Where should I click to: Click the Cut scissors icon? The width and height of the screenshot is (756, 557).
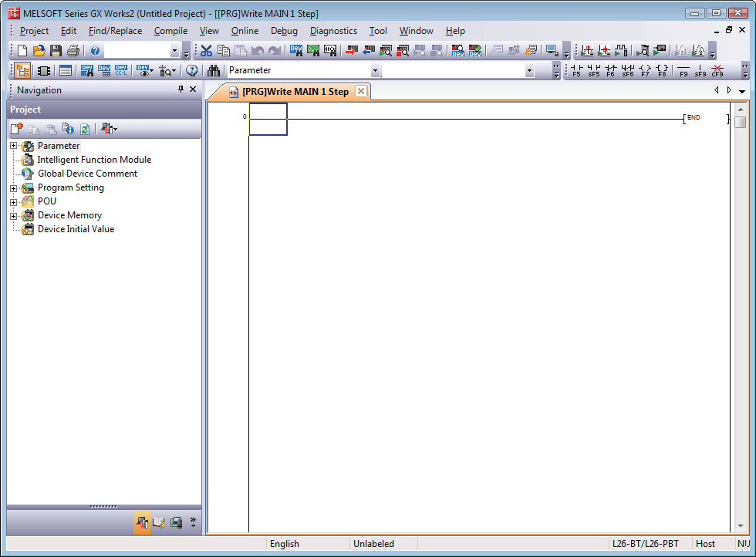pos(206,51)
